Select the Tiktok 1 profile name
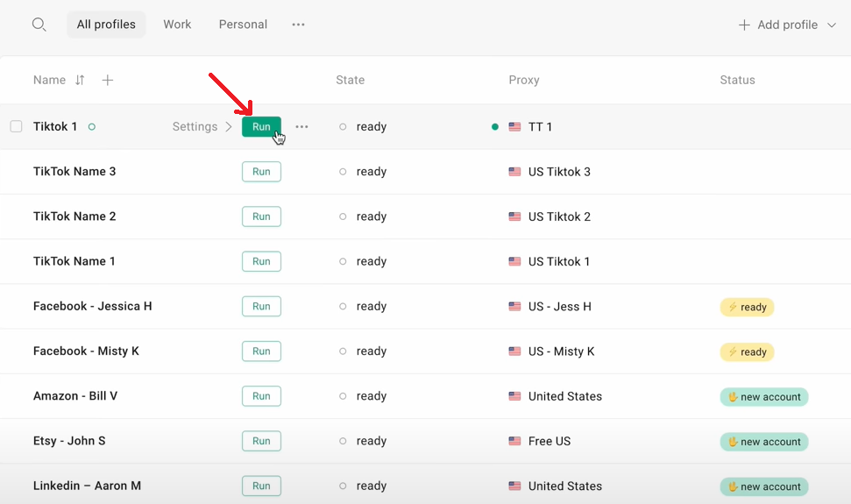Screen dimensions: 851x504 click(55, 126)
